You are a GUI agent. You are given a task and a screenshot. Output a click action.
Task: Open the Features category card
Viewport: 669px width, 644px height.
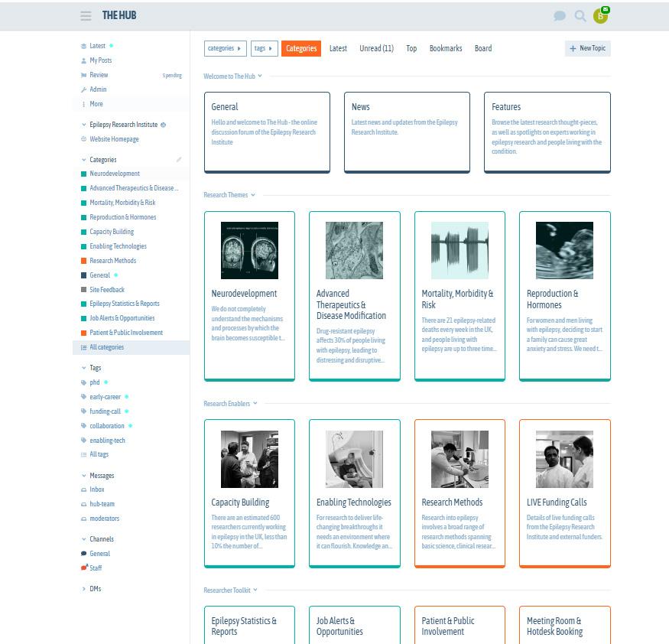click(x=547, y=132)
